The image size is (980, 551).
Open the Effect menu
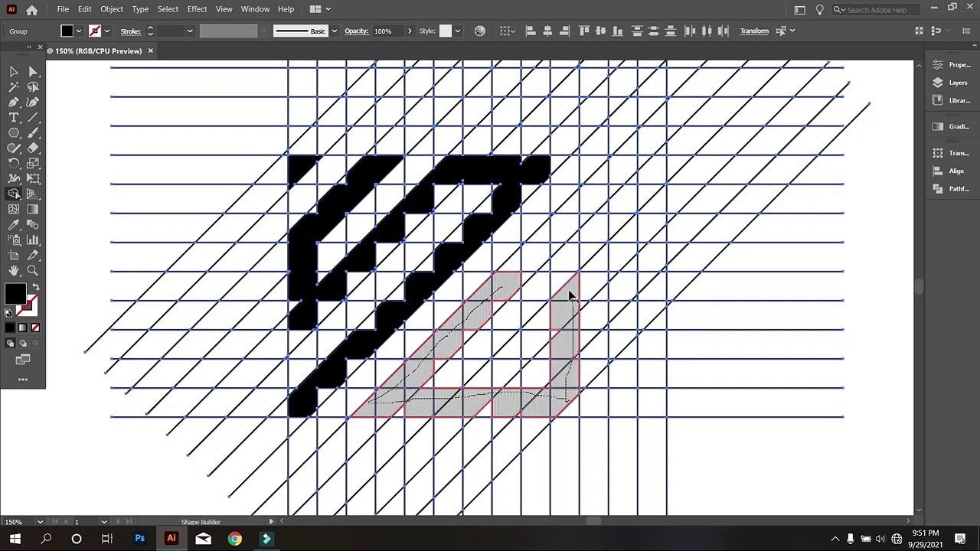[197, 9]
